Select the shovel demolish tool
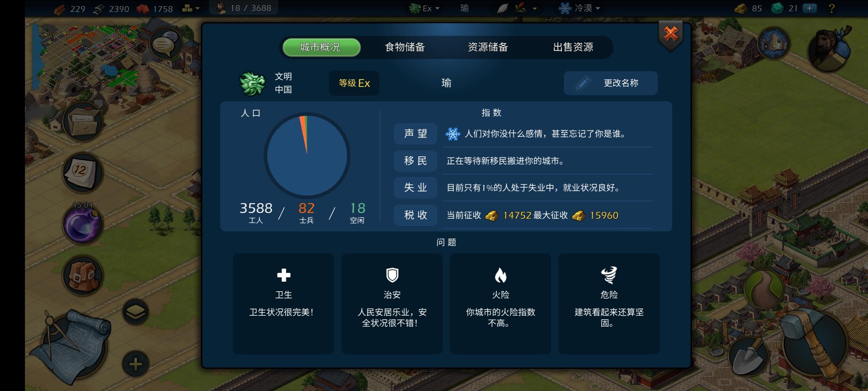 point(748,356)
